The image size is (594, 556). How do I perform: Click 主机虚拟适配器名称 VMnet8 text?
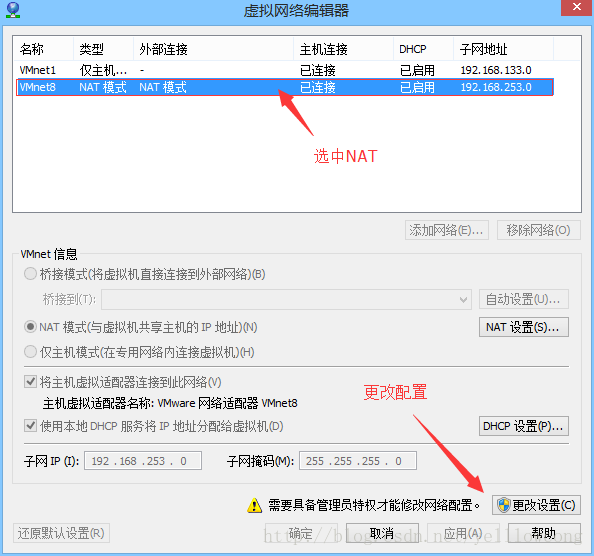point(170,403)
